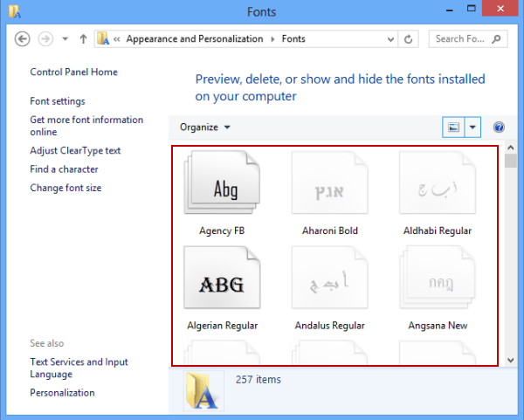
Task: Click the Search Fonts input field
Action: (468, 39)
